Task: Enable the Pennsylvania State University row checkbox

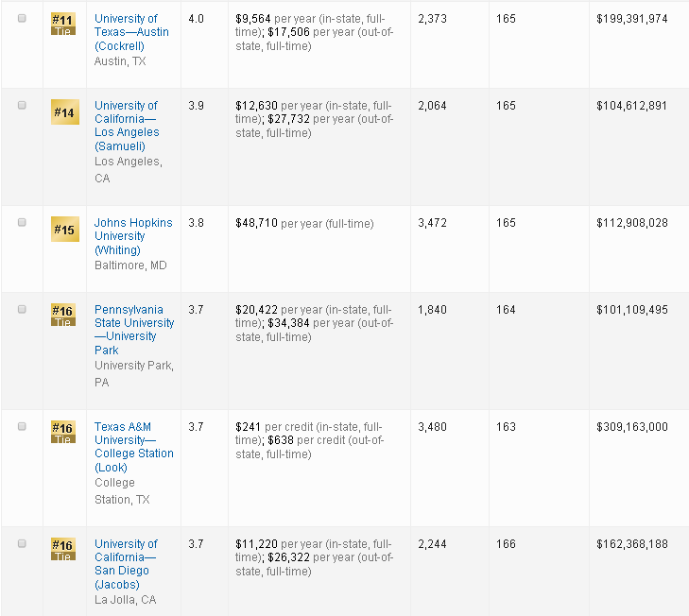Action: pyautogui.click(x=22, y=310)
